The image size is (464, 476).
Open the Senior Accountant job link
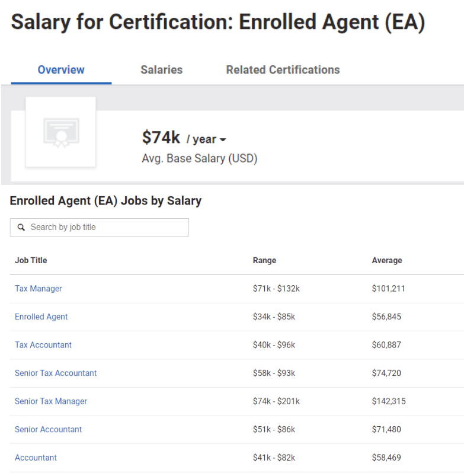tap(49, 429)
